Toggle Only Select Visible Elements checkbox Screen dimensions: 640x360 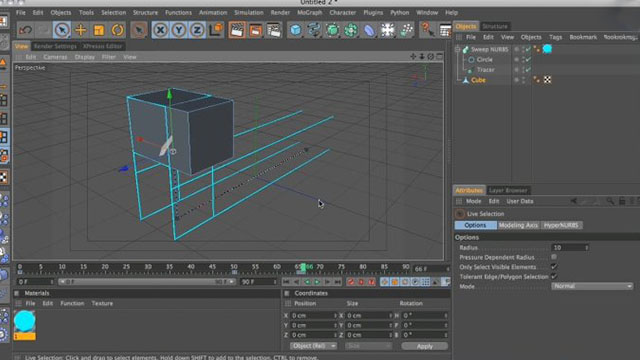click(x=554, y=267)
